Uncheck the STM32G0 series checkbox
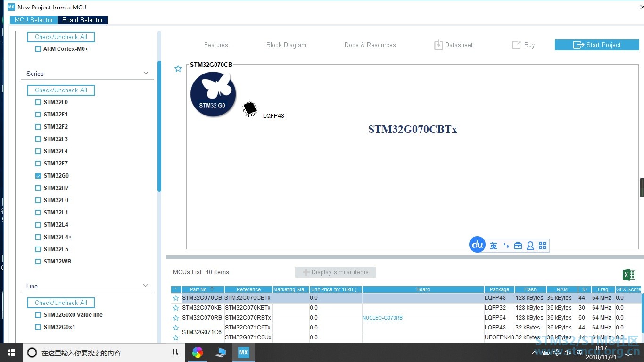 38,176
